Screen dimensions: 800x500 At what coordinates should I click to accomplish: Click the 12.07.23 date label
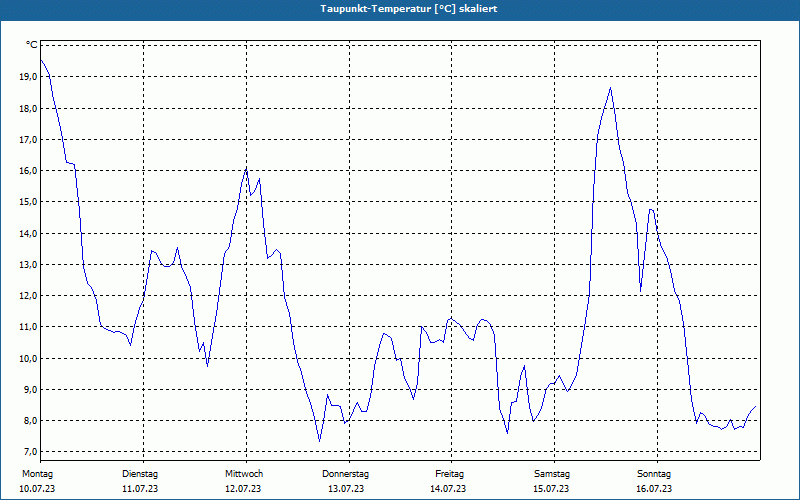coord(243,489)
